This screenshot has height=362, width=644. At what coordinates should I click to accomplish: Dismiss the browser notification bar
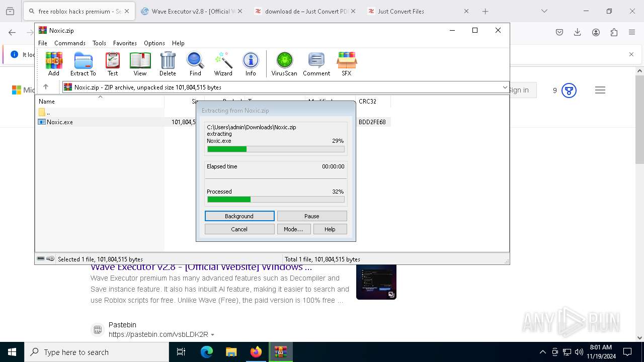coord(631,54)
